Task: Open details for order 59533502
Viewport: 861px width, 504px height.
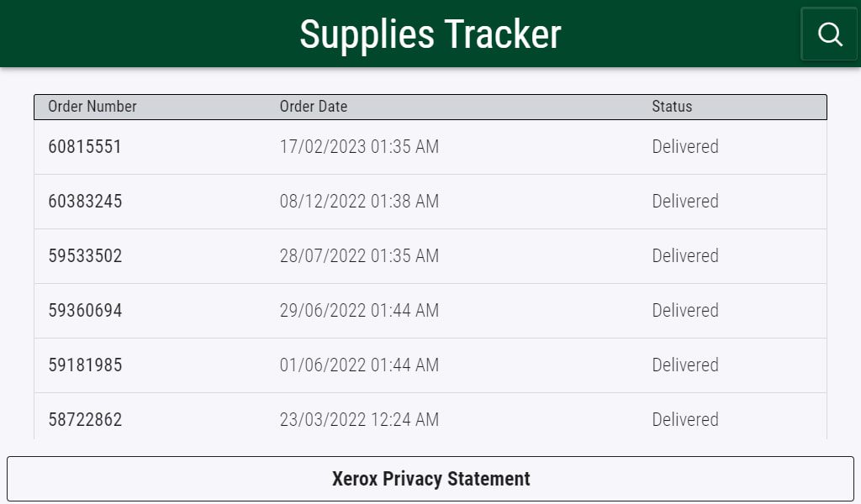Action: pyautogui.click(x=83, y=255)
